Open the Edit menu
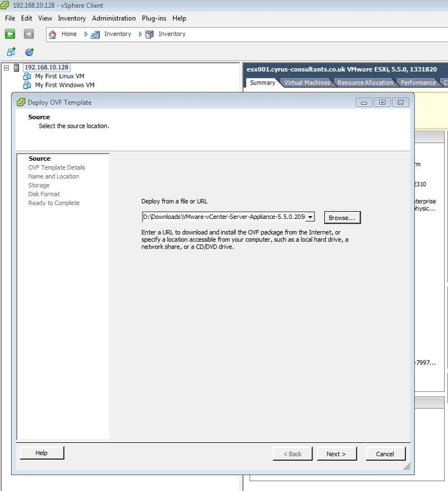Screen dimensions: 448x491 [27, 18]
